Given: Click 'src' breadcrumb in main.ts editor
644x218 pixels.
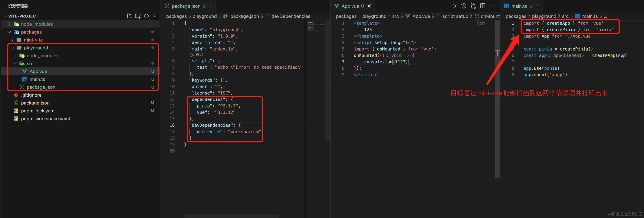Looking at the screenshot, I should (x=565, y=16).
